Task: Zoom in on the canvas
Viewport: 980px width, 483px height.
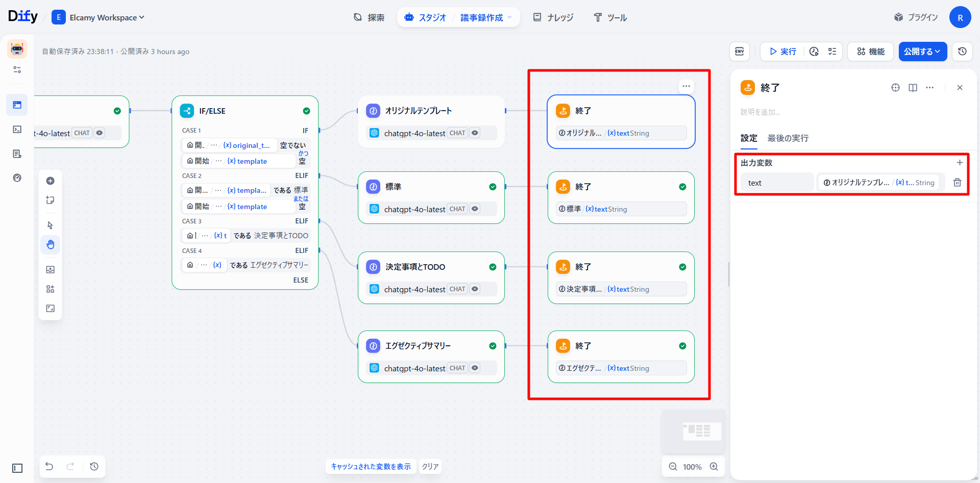Action: (x=714, y=467)
